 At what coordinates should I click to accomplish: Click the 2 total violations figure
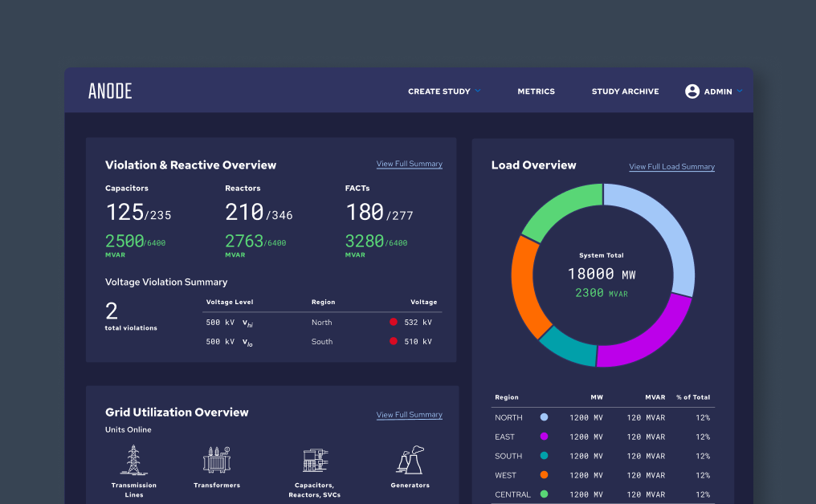point(112,311)
